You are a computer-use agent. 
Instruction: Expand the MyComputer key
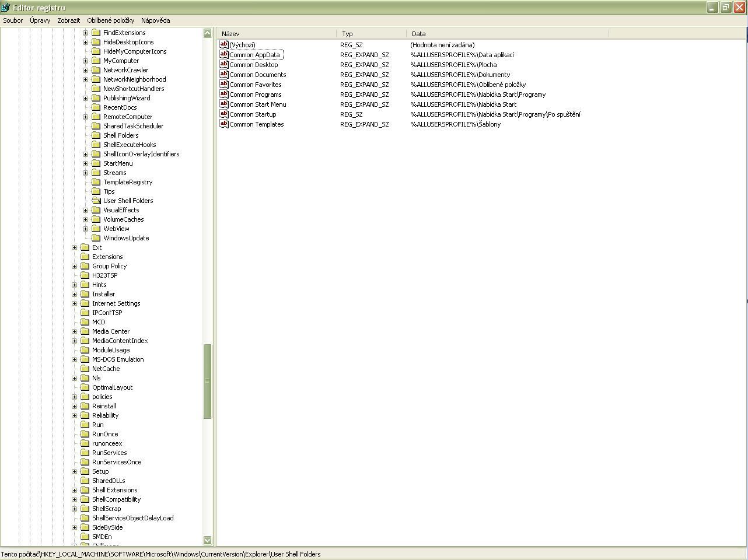click(85, 61)
